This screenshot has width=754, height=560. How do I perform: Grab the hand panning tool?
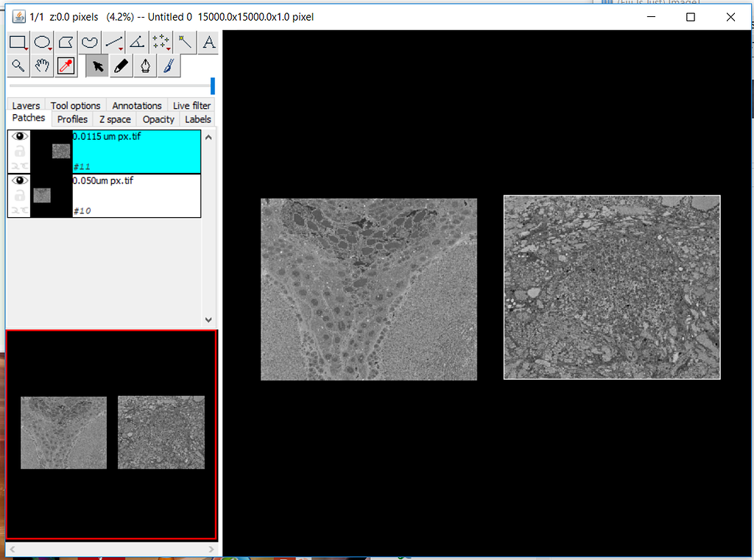coord(42,65)
